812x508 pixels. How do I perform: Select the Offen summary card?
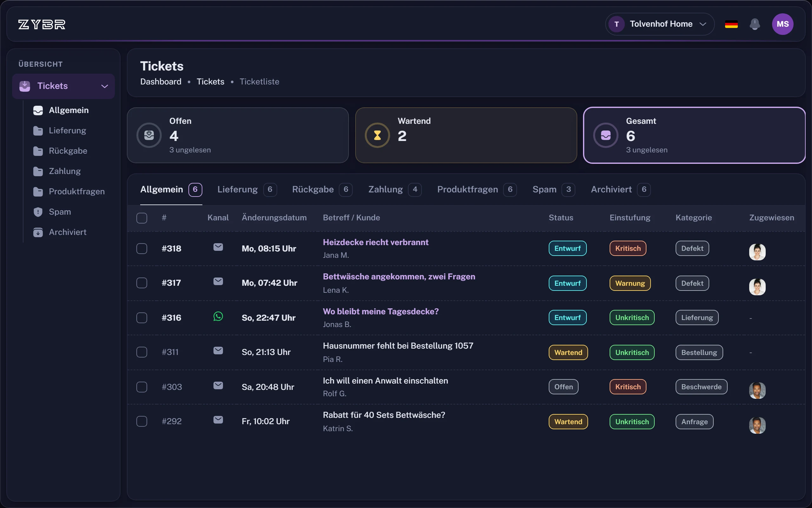238,135
